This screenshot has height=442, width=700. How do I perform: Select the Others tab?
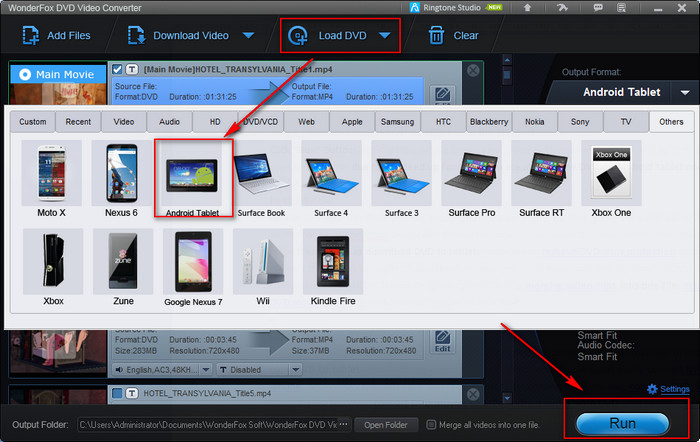click(x=671, y=122)
